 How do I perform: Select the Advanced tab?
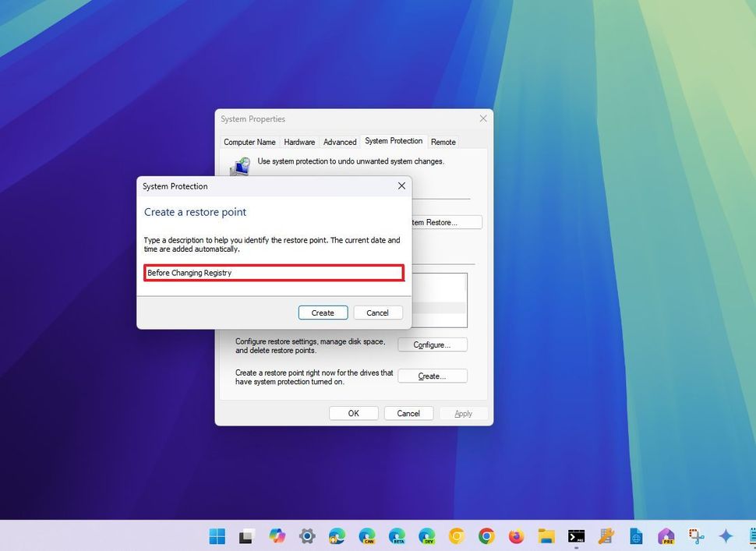[x=340, y=142]
